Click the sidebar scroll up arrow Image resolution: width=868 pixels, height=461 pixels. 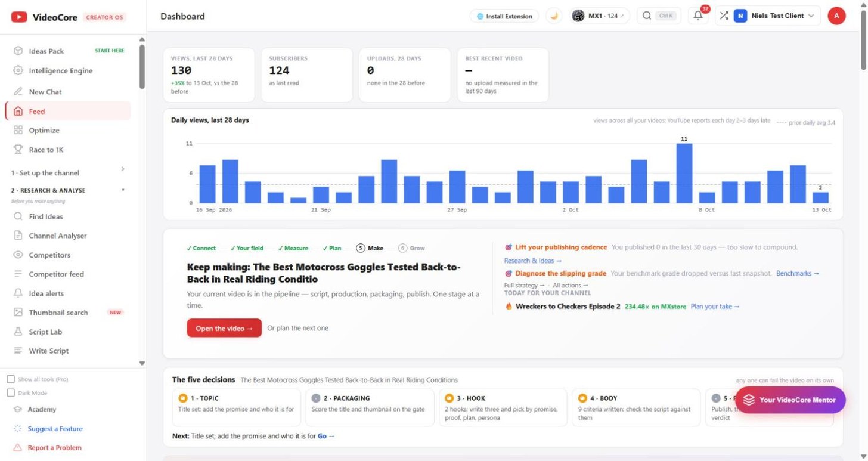click(142, 39)
